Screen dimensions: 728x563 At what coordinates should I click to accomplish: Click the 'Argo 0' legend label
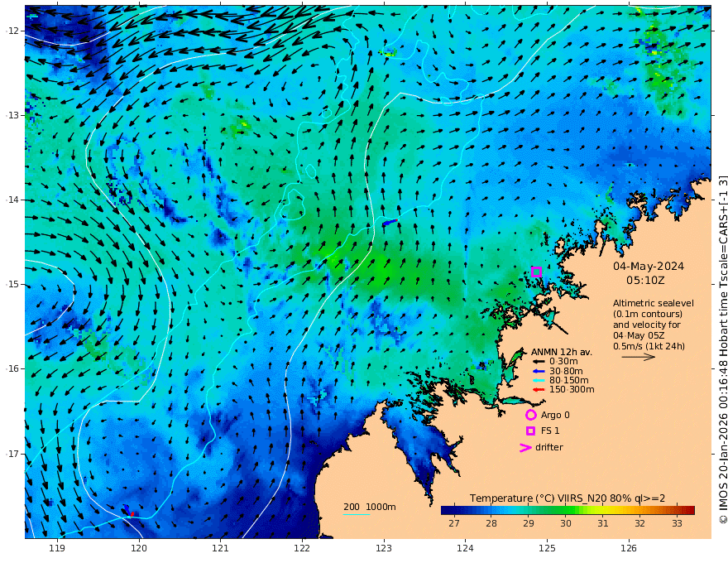tap(555, 415)
